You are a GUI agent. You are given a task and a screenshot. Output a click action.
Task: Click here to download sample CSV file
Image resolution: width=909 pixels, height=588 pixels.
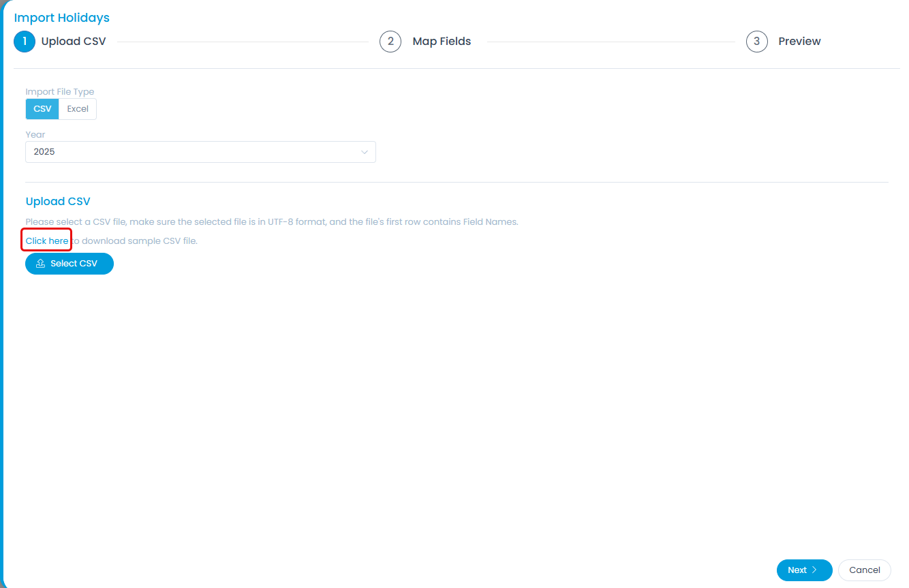(x=46, y=240)
